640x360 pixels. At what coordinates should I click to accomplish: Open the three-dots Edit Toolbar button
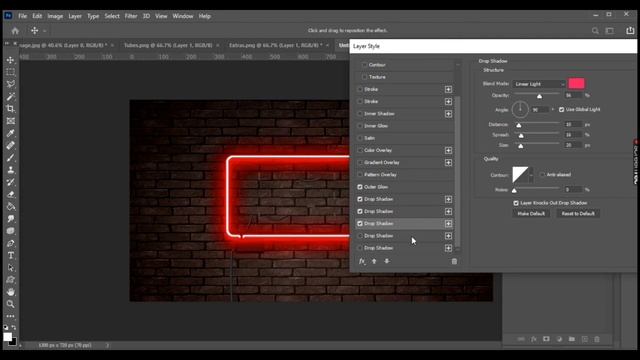pyautogui.click(x=11, y=316)
